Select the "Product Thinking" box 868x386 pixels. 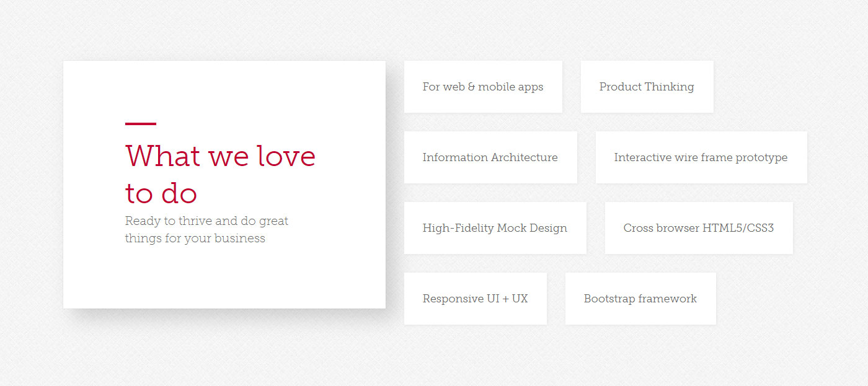[x=646, y=87]
